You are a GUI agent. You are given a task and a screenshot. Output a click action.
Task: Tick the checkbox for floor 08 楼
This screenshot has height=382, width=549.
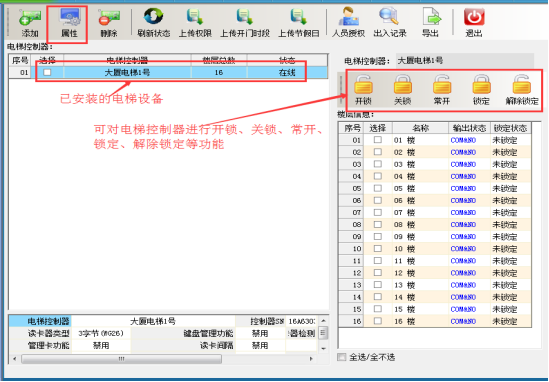click(378, 224)
